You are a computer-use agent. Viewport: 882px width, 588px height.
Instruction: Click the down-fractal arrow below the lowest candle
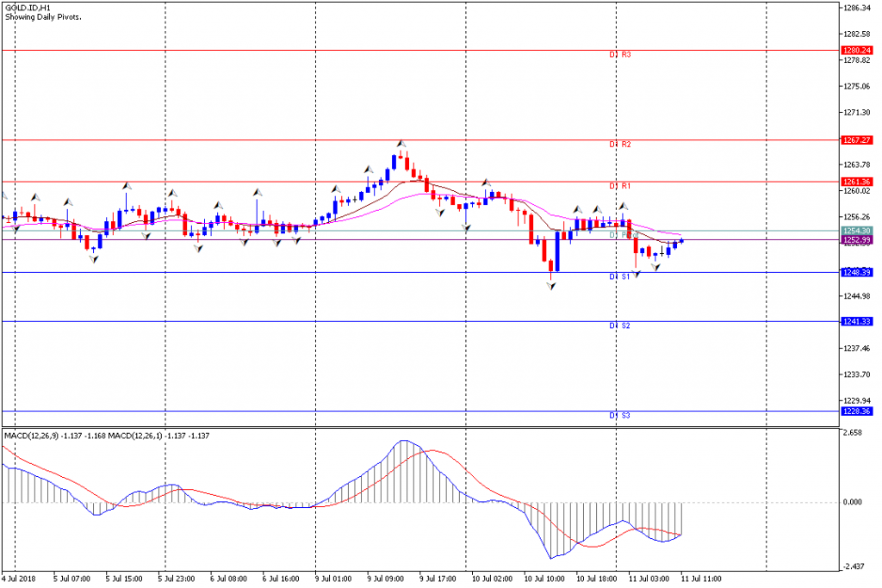click(551, 286)
